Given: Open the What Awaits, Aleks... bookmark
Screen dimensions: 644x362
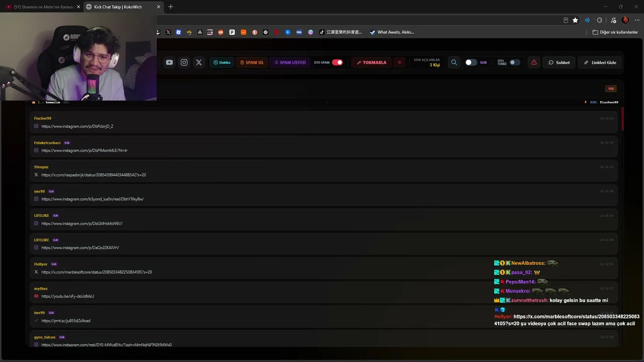Looking at the screenshot, I should [x=392, y=32].
